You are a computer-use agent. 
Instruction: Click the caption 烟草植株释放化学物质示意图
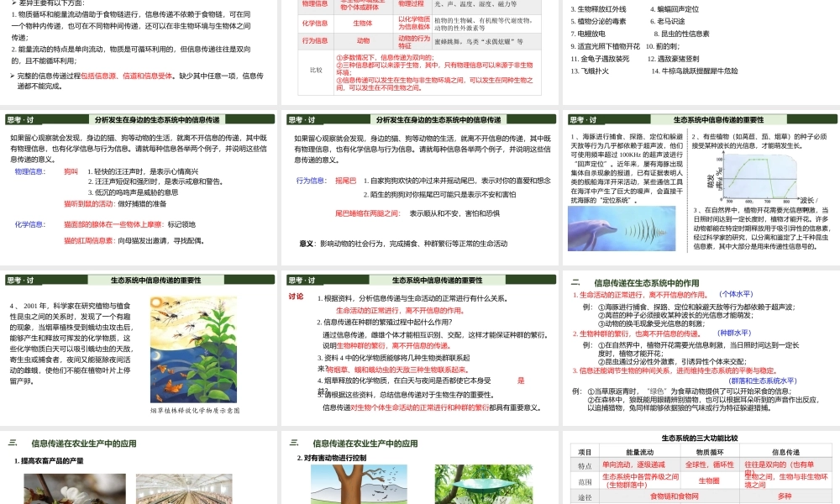(195, 411)
